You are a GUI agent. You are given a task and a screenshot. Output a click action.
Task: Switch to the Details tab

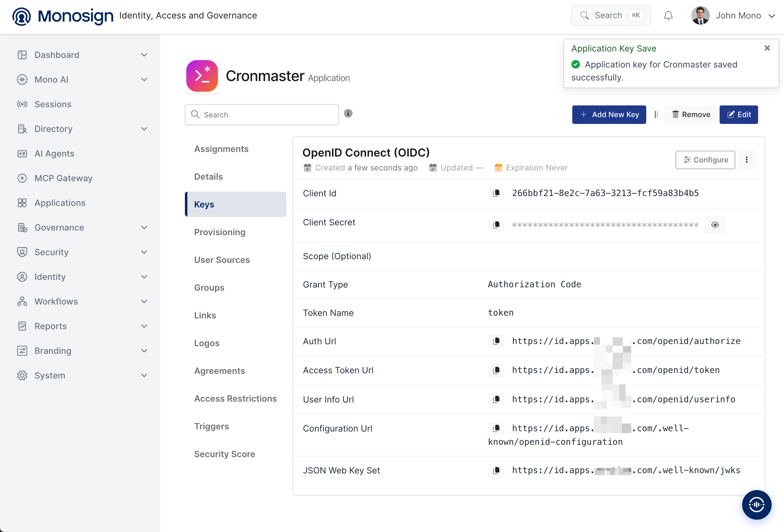(x=208, y=176)
